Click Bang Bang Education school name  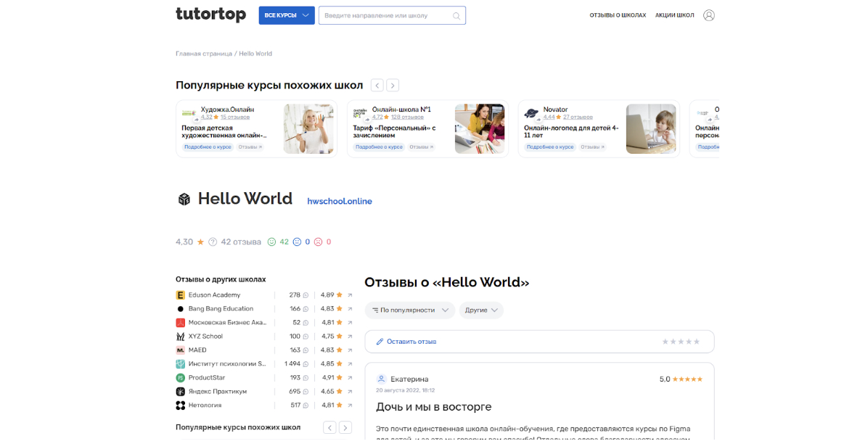click(x=221, y=309)
